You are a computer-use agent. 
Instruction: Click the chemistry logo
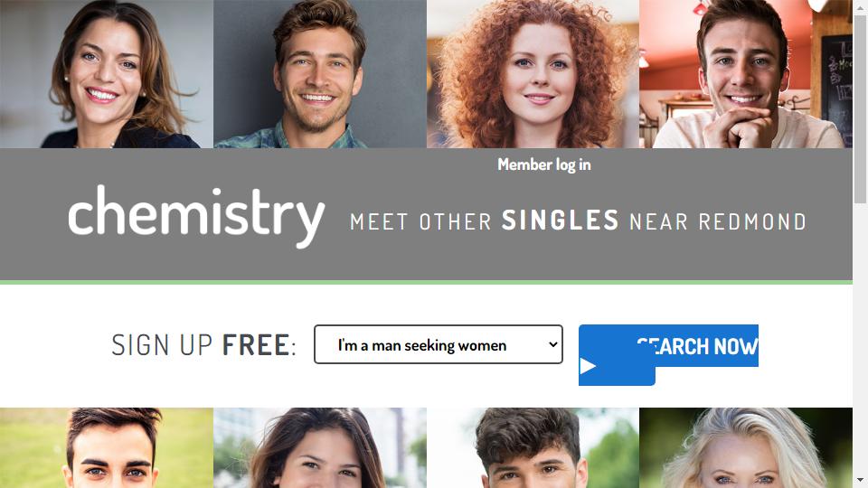(196, 216)
